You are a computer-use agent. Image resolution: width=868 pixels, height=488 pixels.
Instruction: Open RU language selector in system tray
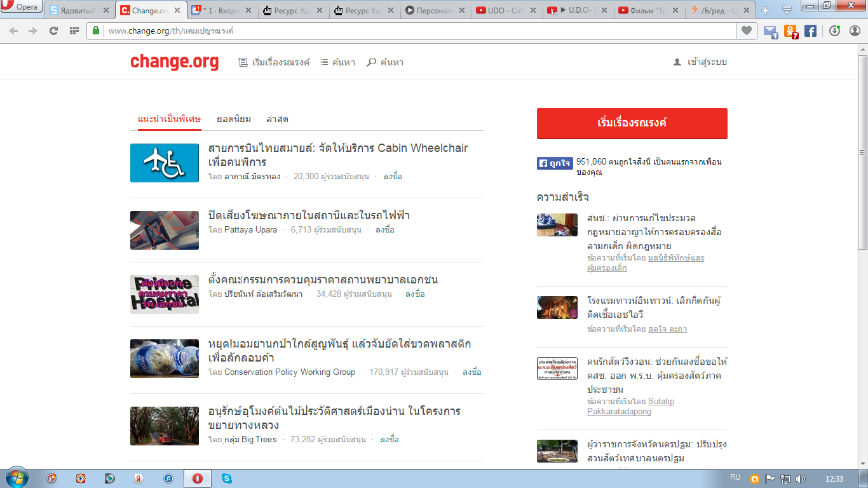[735, 477]
